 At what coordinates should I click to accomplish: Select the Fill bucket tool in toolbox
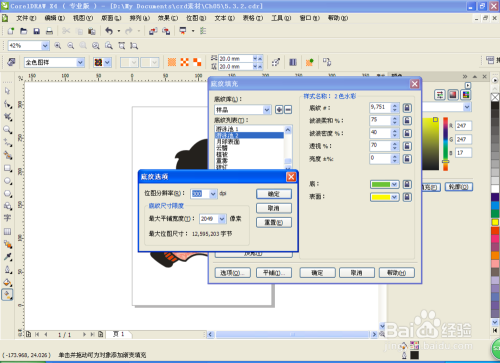point(7,282)
